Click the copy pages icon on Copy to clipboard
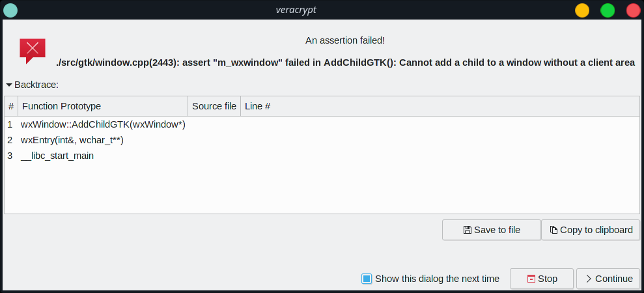644x293 pixels. point(553,230)
